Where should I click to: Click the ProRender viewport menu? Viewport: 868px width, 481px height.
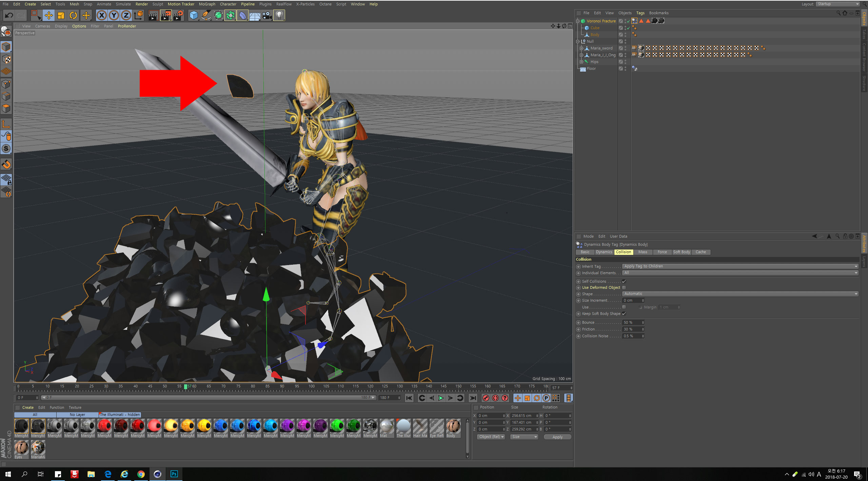[x=127, y=26]
